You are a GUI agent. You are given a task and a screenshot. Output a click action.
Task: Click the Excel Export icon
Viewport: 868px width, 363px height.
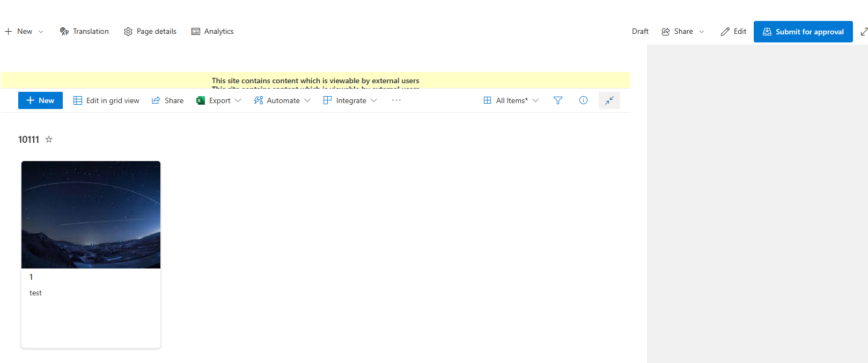coord(201,100)
